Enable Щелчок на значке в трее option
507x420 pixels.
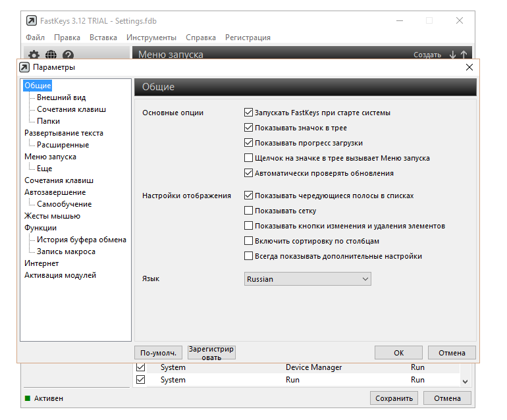248,158
